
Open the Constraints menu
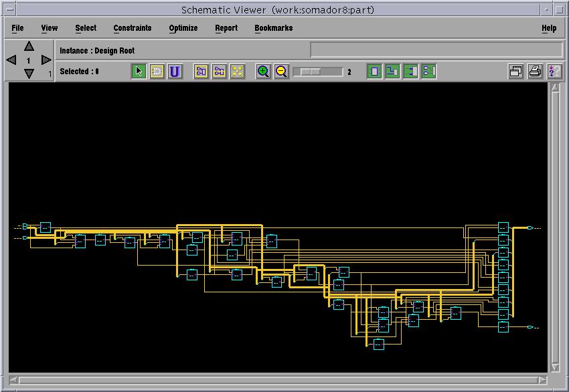(x=133, y=28)
